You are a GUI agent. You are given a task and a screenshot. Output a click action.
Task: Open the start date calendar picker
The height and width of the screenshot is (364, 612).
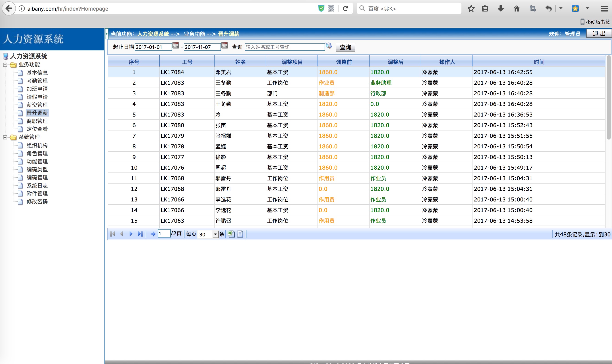coord(176,46)
